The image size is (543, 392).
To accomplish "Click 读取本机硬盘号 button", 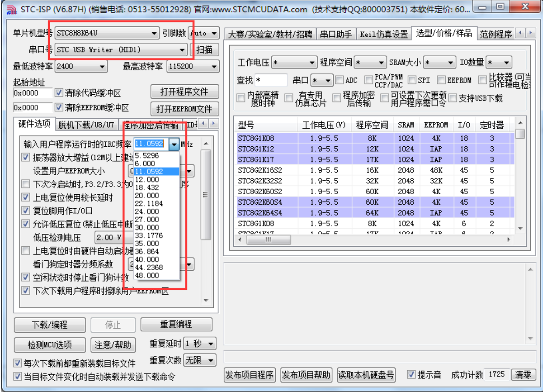I will (366, 375).
